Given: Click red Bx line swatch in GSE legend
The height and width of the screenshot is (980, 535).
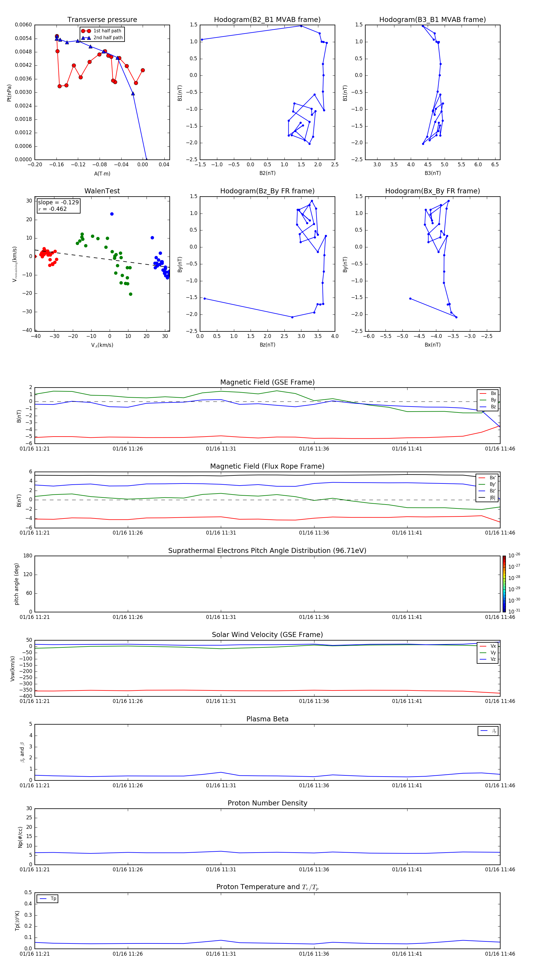Looking at the screenshot, I should click(483, 394).
